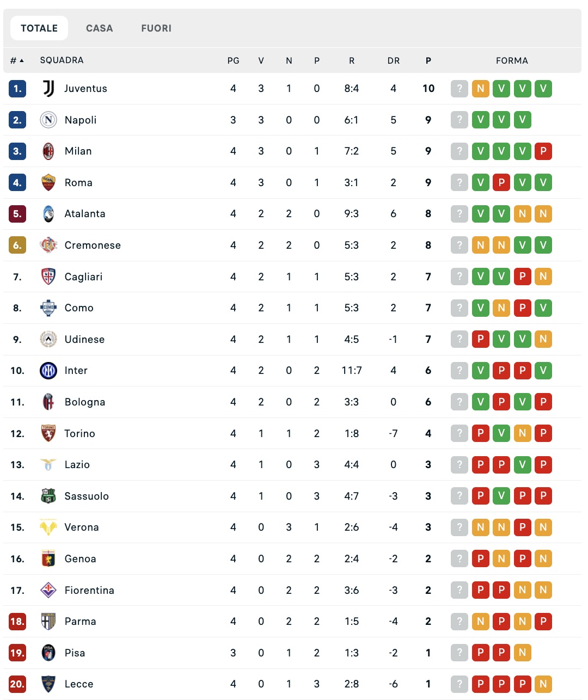Viewport: 588px width, 700px height.
Task: Click the Lazio eagle logo
Action: (48, 465)
